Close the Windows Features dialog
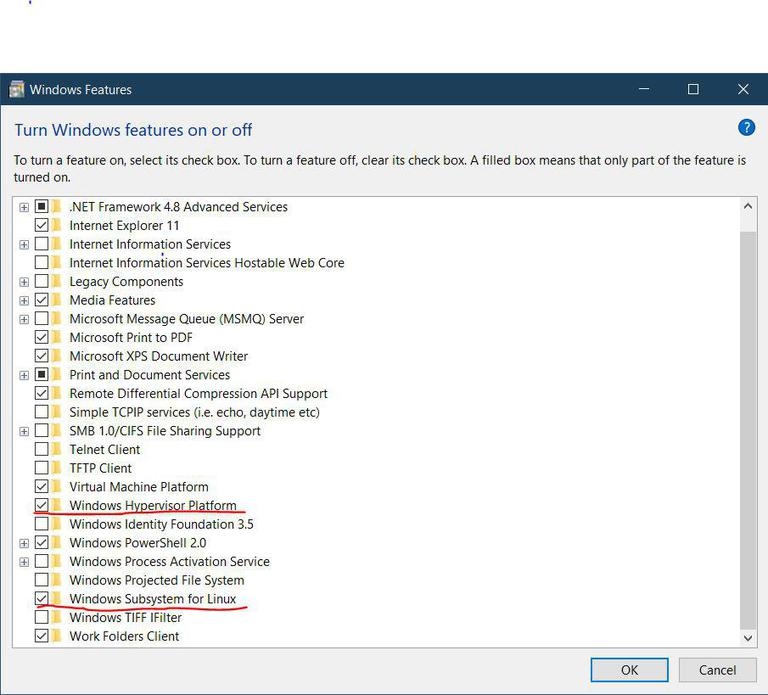This screenshot has height=695, width=768. pyautogui.click(x=743, y=89)
